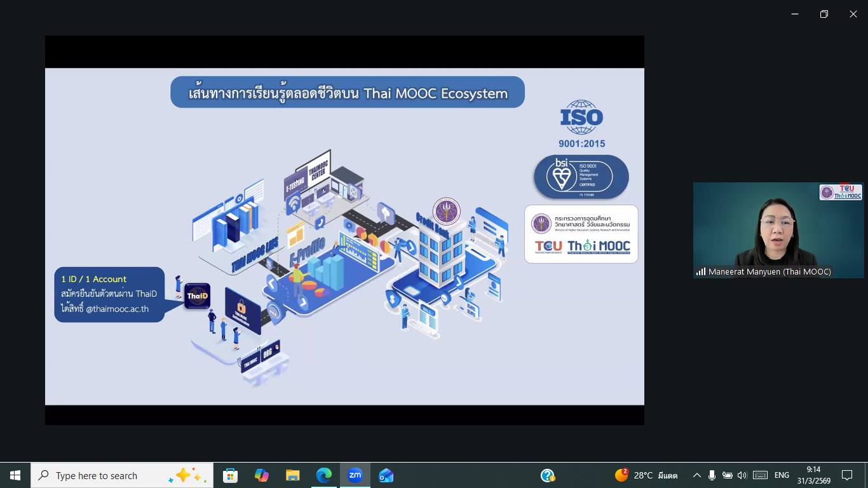The image size is (868, 488).
Task: Click the Get Help question mark icon
Action: 548,475
